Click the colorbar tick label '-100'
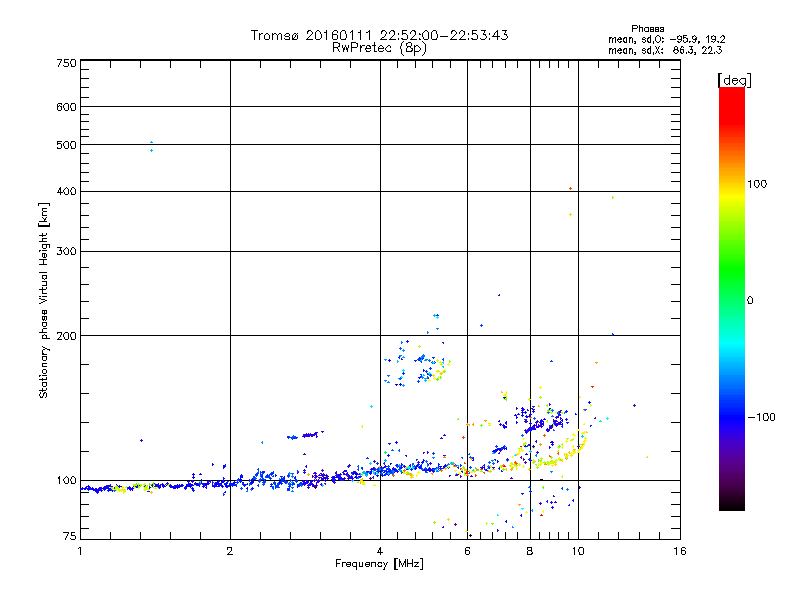The height and width of the screenshot is (600, 800). tap(761, 417)
